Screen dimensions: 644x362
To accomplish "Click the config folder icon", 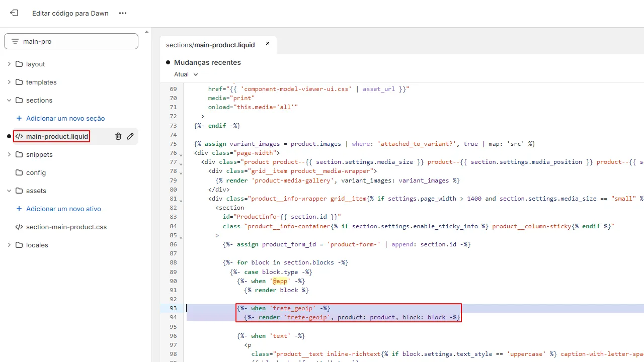I will (19, 172).
